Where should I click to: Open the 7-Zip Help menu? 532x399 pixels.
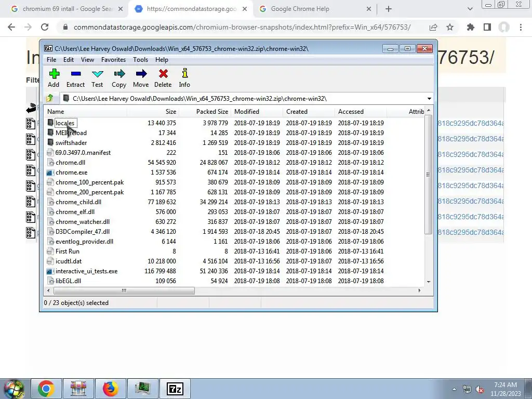click(162, 60)
